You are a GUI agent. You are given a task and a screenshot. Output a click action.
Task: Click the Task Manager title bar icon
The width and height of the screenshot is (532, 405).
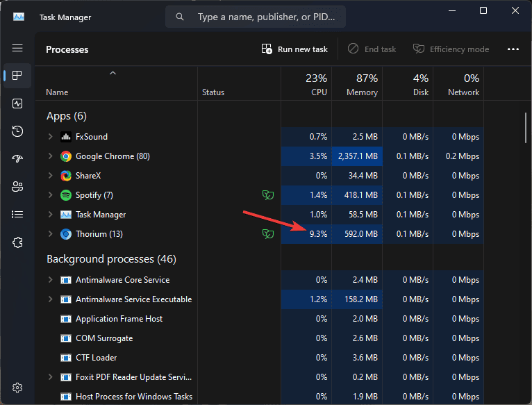tap(19, 17)
